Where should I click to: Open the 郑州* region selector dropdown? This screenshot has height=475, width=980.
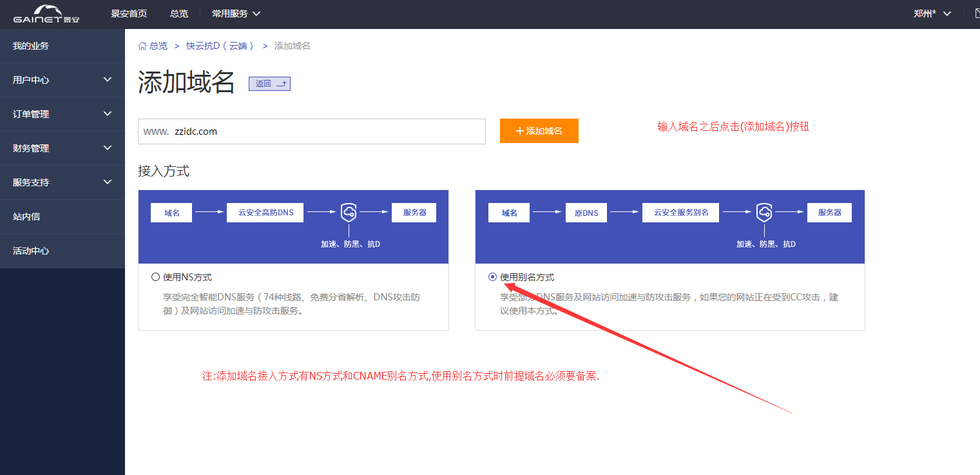coord(932,13)
